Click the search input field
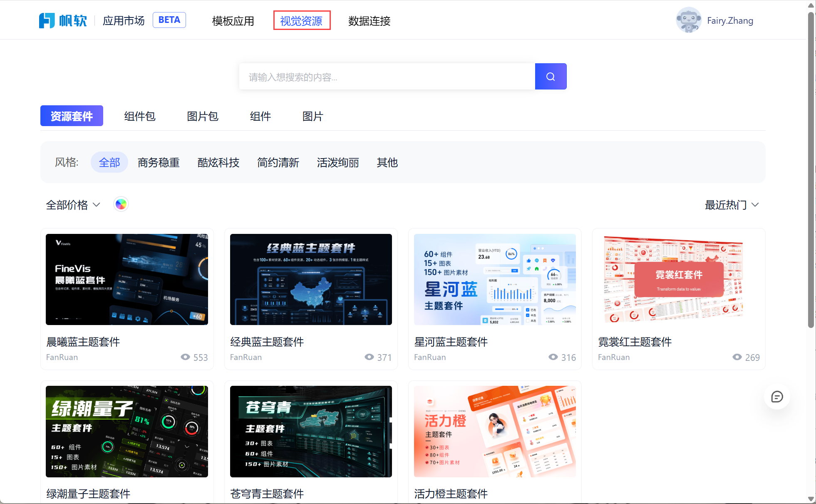The height and width of the screenshot is (504, 816). [387, 77]
